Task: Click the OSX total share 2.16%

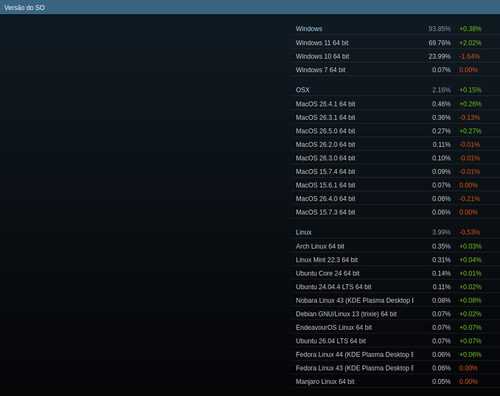Action: point(441,90)
